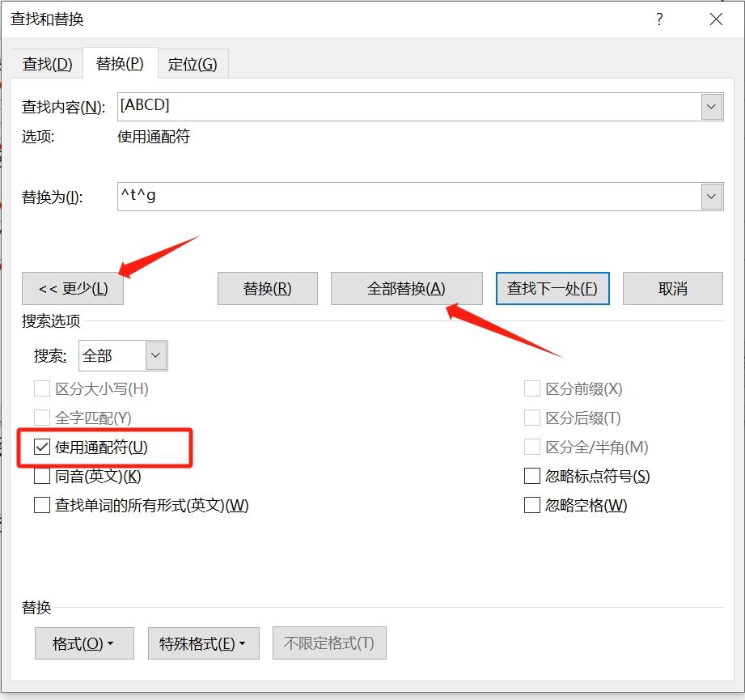Check 查找单词的所有形式(英文) option
Image resolution: width=745 pixels, height=700 pixels.
tap(41, 505)
